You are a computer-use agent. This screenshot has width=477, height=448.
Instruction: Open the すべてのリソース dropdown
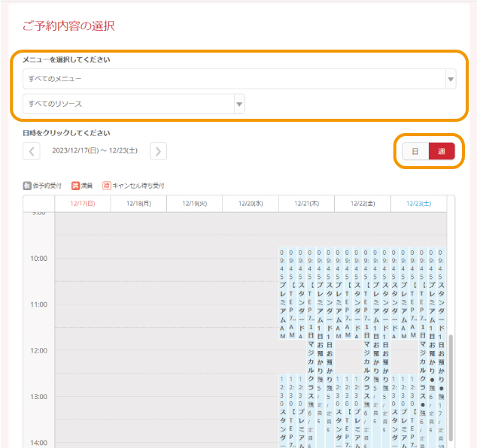coord(134,104)
